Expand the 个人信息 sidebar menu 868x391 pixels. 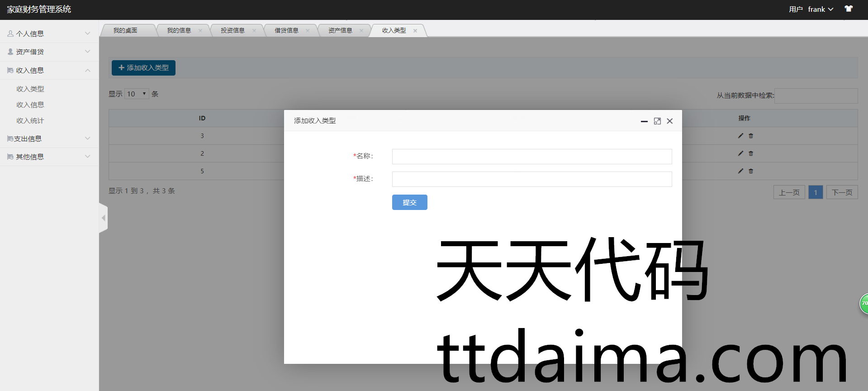pyautogui.click(x=49, y=33)
